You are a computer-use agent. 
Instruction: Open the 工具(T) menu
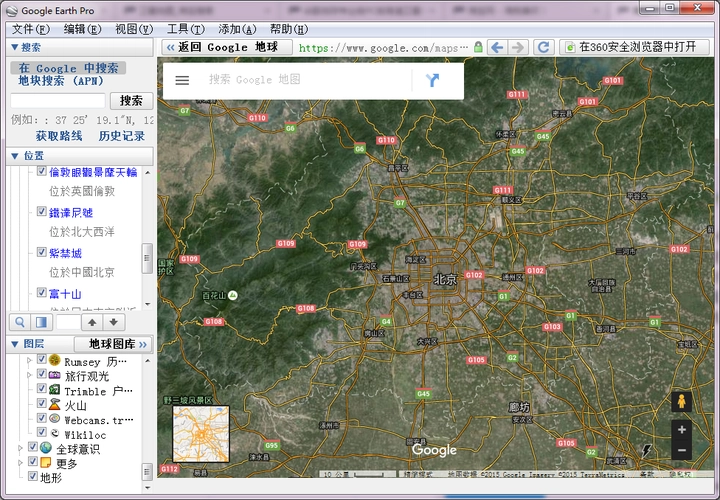point(185,29)
